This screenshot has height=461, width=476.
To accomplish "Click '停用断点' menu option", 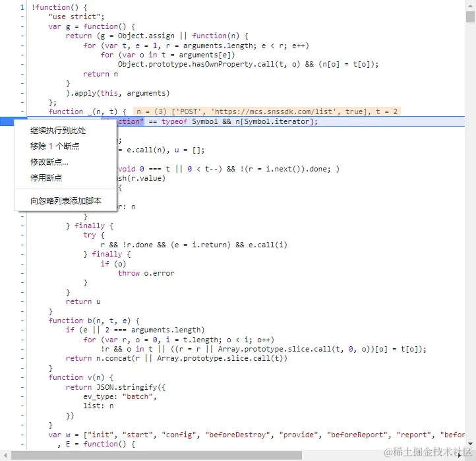I will (46, 178).
